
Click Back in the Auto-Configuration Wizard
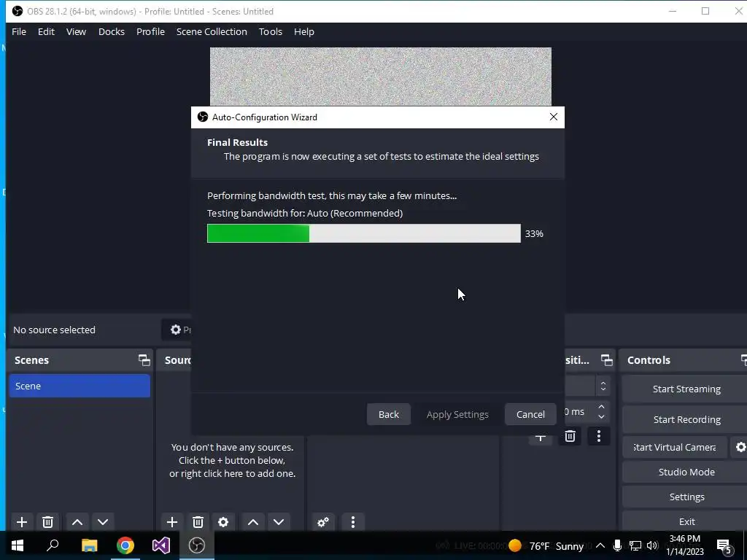click(x=389, y=414)
